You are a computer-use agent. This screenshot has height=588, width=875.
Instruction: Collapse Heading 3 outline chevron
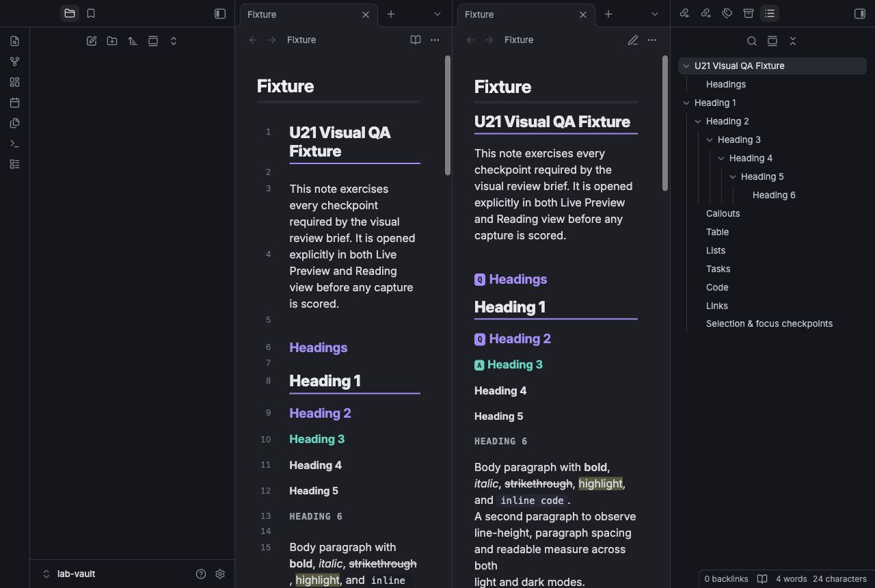coord(709,140)
